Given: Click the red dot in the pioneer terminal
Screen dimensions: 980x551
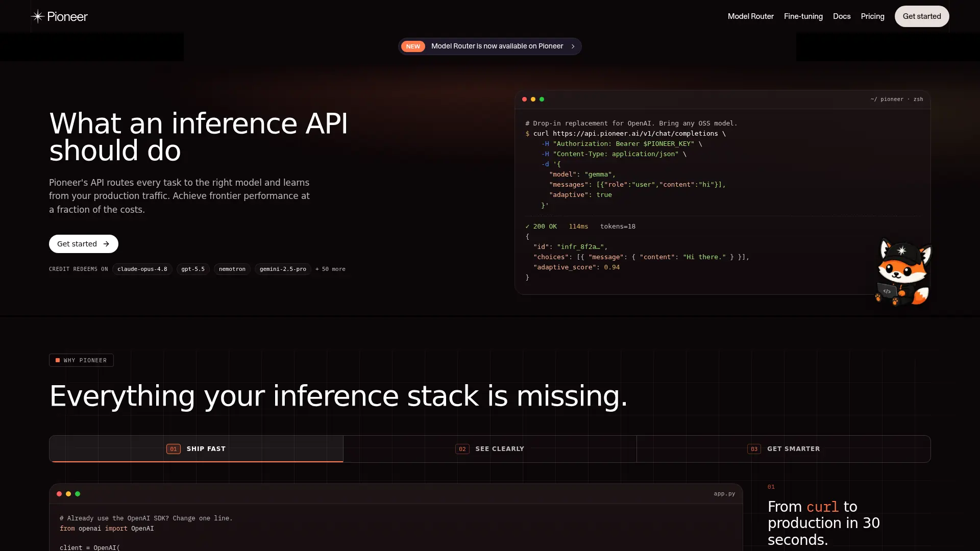Looking at the screenshot, I should [524, 99].
